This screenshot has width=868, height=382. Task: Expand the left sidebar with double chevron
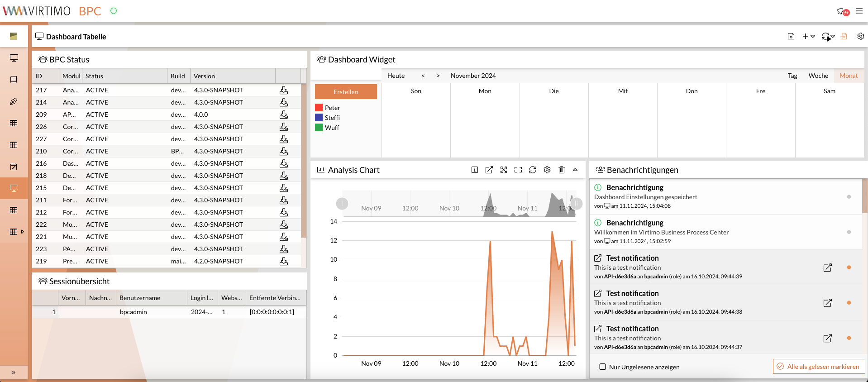click(x=14, y=372)
